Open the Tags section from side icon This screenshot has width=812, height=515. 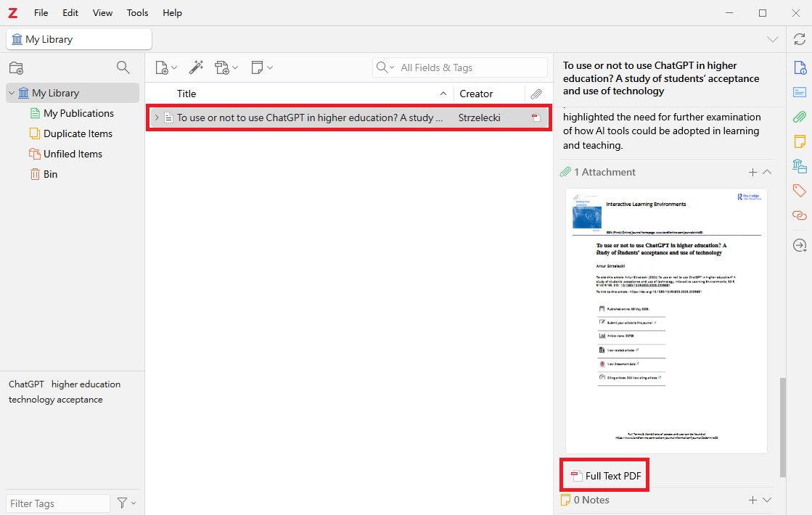click(799, 191)
